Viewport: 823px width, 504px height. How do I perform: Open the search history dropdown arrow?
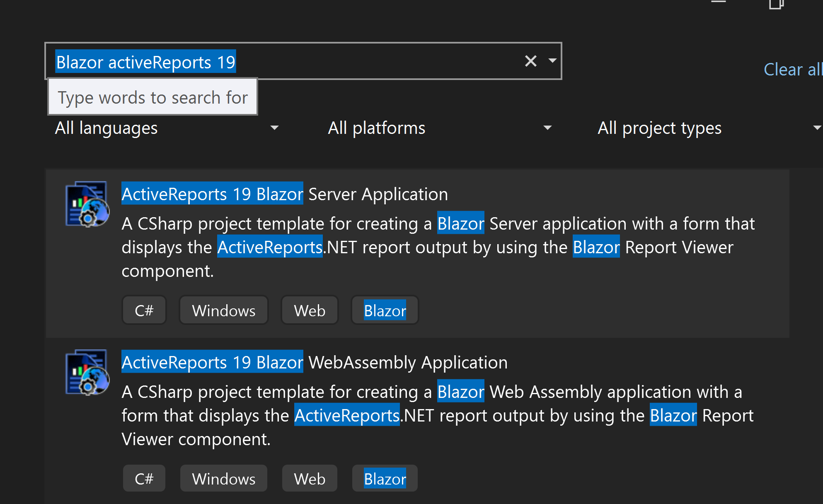click(x=552, y=61)
